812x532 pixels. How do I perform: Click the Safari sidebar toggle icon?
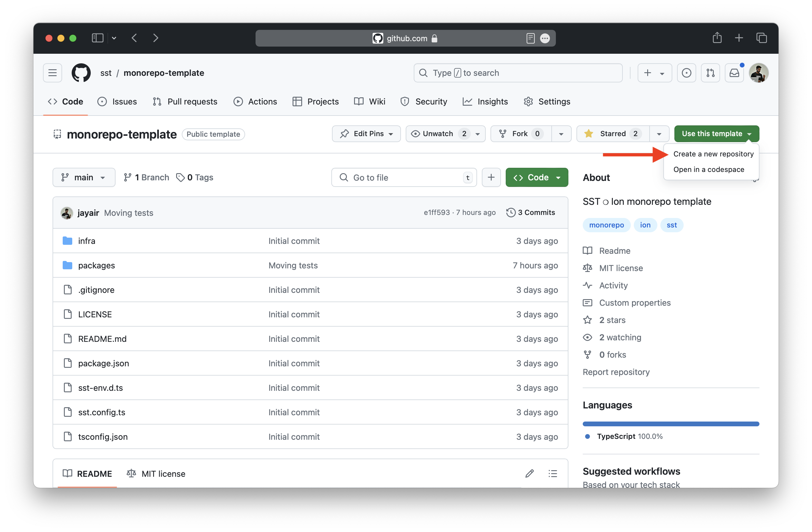(x=98, y=38)
